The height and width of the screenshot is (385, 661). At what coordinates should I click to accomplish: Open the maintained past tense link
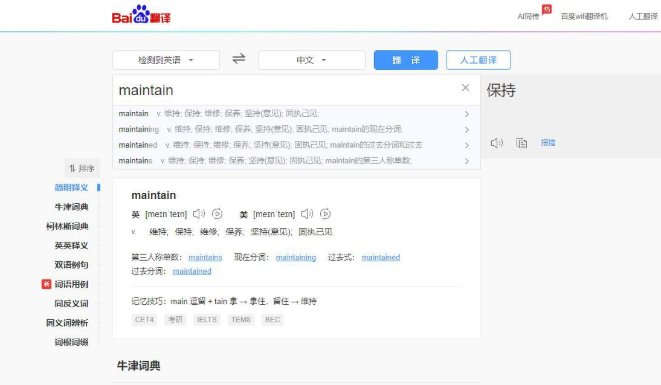pos(381,257)
